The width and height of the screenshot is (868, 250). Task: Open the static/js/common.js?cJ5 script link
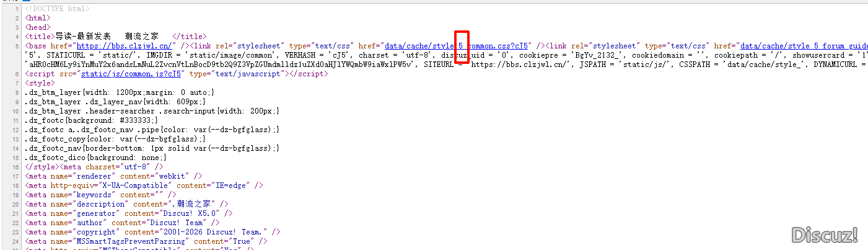click(131, 74)
